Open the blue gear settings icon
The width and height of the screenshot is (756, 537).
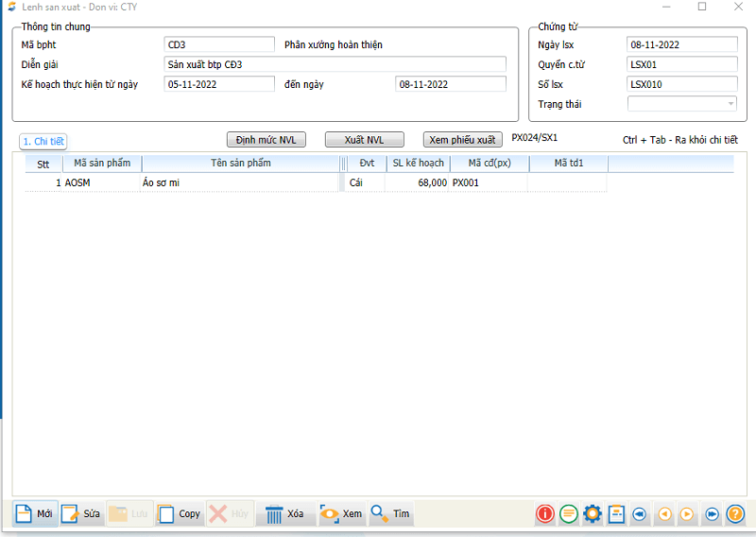593,514
